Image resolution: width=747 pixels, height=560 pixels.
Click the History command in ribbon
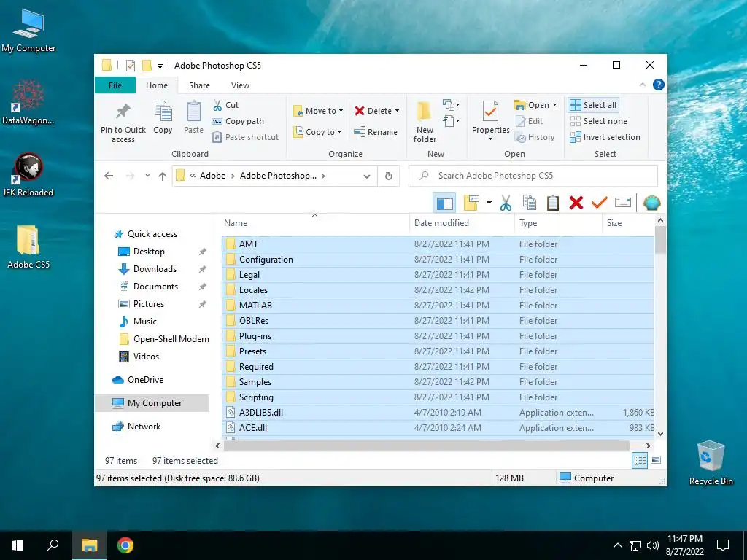click(535, 137)
